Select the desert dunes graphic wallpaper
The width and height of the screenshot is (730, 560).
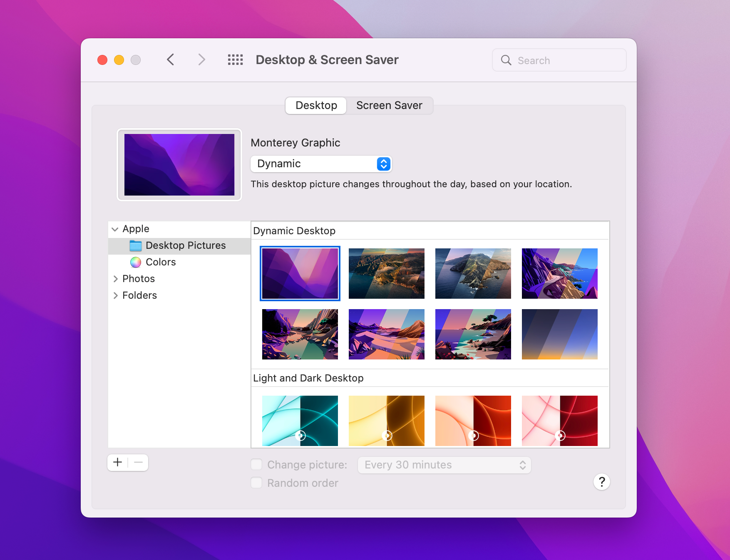(387, 334)
